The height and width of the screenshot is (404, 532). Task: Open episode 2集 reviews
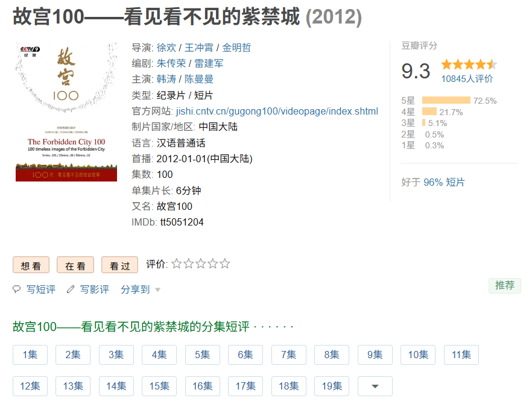73,355
